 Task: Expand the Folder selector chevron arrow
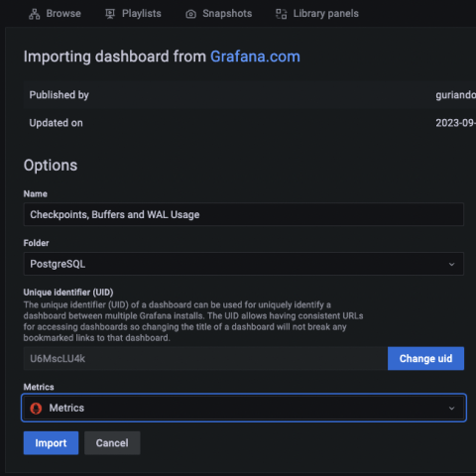click(x=451, y=264)
